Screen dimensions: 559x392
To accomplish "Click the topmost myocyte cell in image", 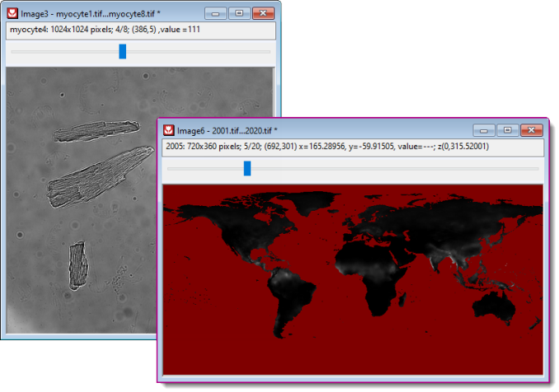I will (96, 131).
